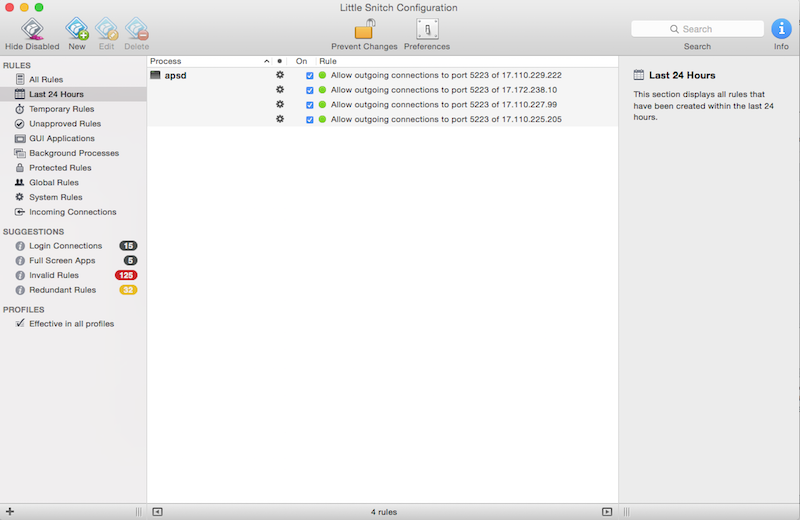Click the add plus icon at bottom left
Image resolution: width=800 pixels, height=520 pixels.
pos(9,511)
